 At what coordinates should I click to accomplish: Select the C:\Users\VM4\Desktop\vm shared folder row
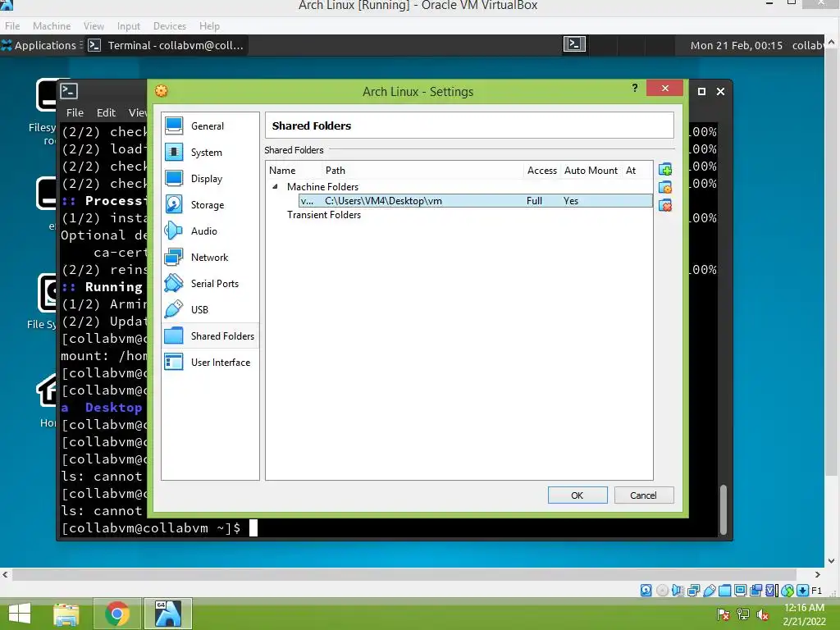(476, 201)
